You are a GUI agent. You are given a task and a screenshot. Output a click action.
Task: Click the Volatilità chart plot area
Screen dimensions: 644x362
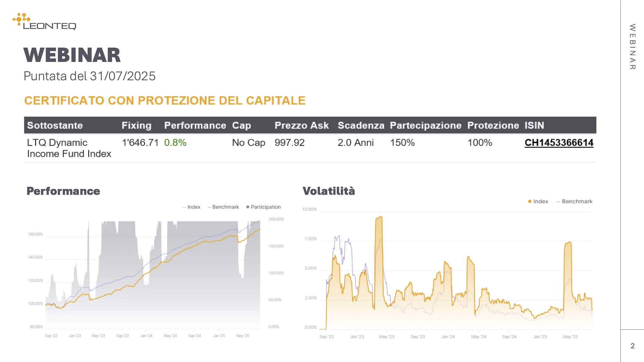click(456, 270)
